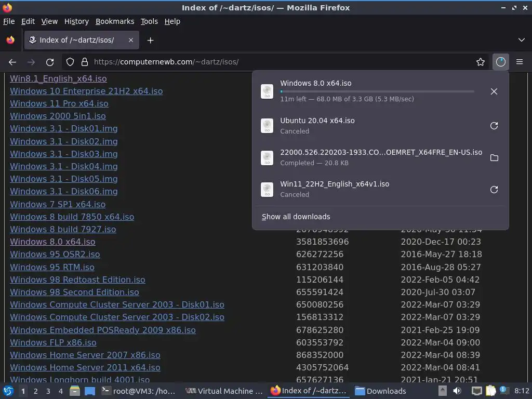The image size is (532, 399).
Task: Open the History menu
Action: [77, 21]
